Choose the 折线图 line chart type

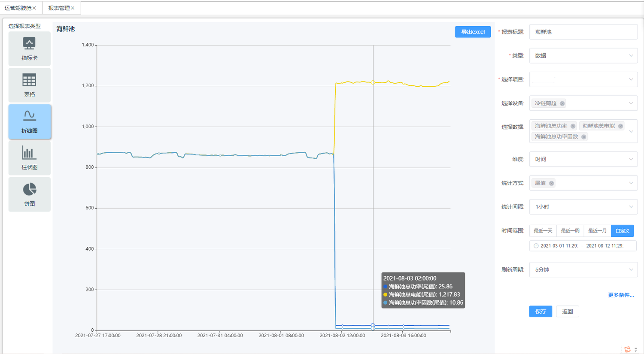tap(29, 121)
